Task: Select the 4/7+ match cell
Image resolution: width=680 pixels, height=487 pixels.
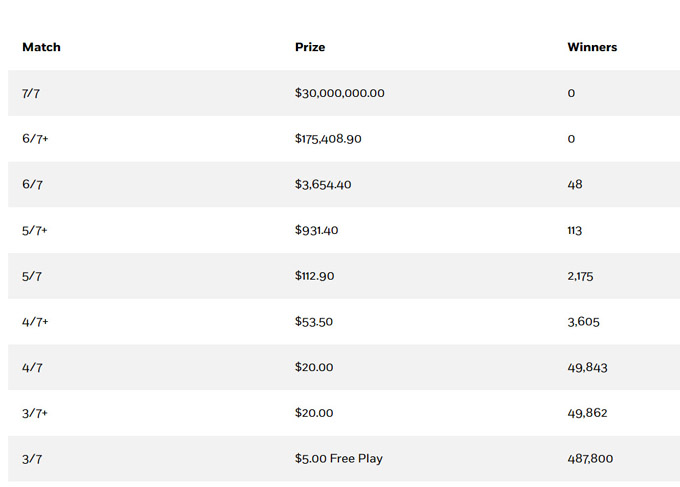Action: tap(36, 322)
